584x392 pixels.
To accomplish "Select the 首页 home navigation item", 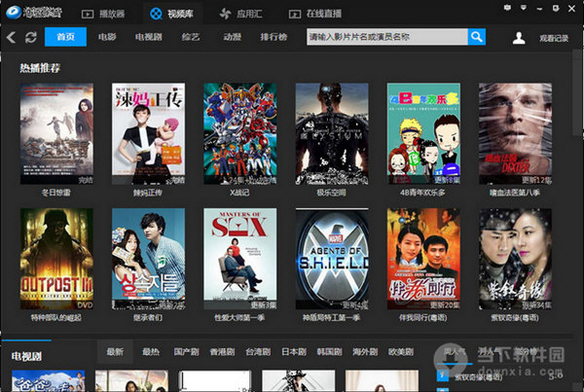I will coord(66,37).
